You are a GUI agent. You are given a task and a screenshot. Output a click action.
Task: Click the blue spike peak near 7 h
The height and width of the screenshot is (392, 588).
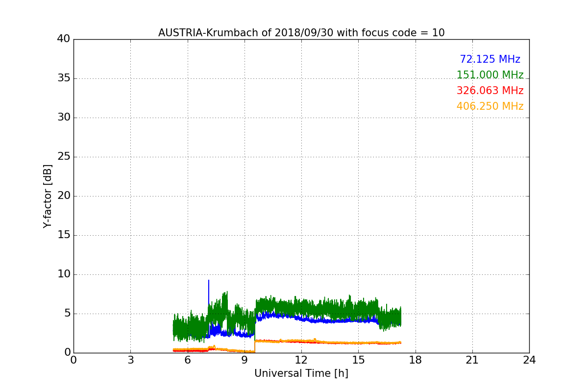point(209,281)
